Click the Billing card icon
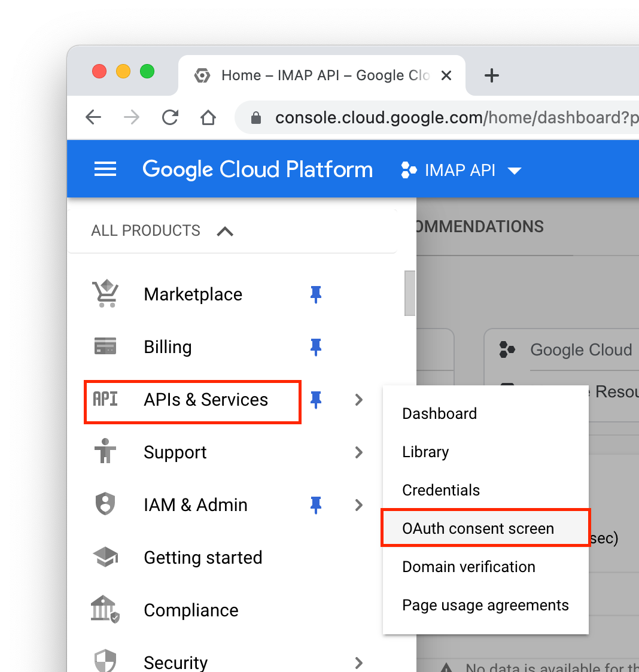 105,346
